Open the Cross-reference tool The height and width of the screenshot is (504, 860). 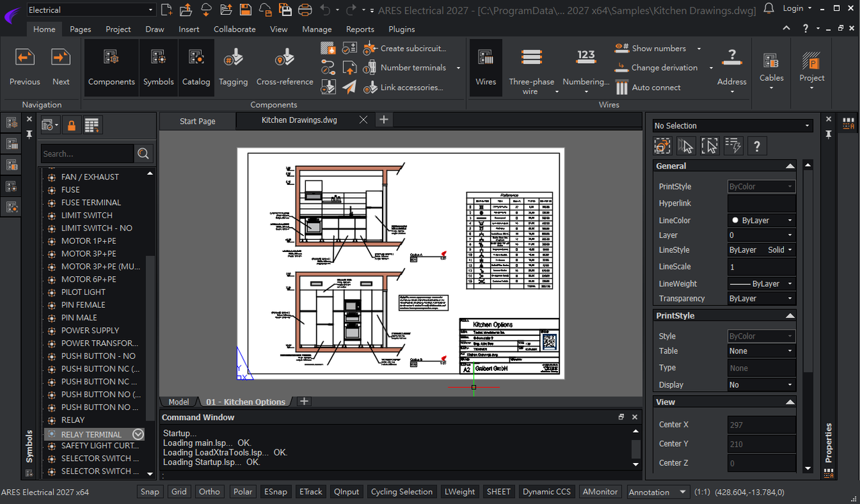pyautogui.click(x=284, y=67)
